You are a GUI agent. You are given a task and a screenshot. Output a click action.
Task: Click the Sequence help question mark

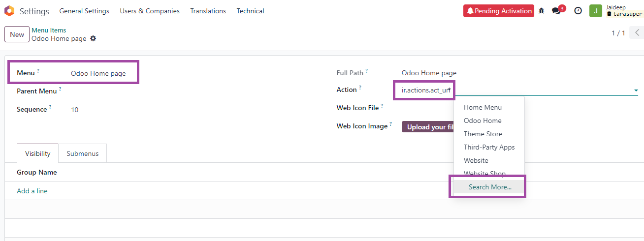[50, 107]
